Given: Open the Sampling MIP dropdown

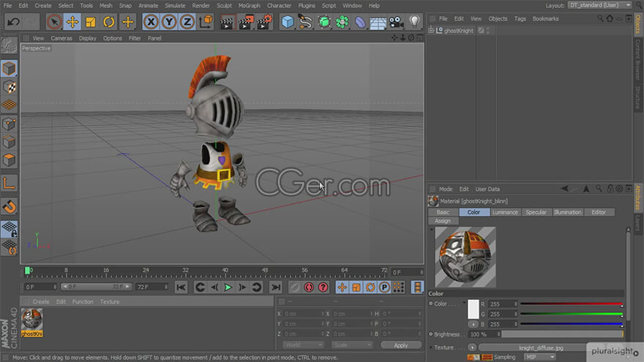Looking at the screenshot, I should pos(539,357).
